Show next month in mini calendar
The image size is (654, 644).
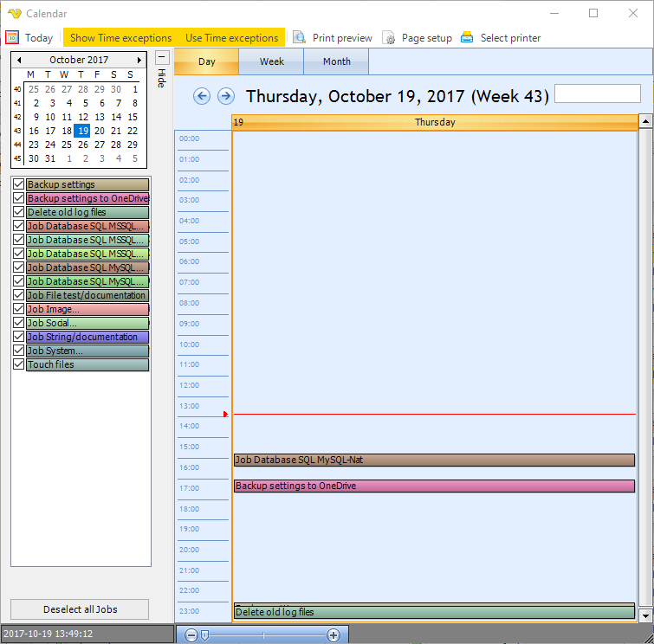pos(139,60)
